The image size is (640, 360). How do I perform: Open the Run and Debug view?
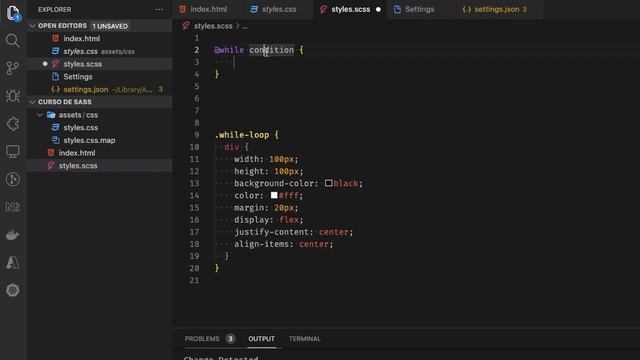(13, 96)
